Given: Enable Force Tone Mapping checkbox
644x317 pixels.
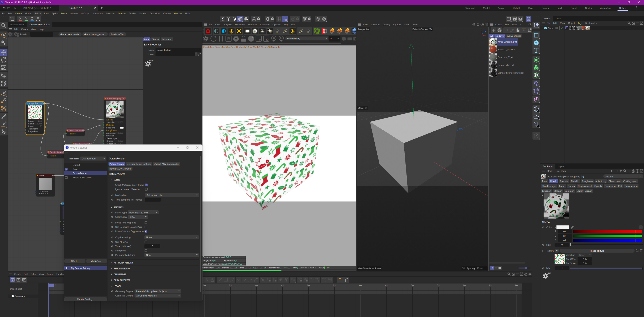Looking at the screenshot, I should (146, 223).
